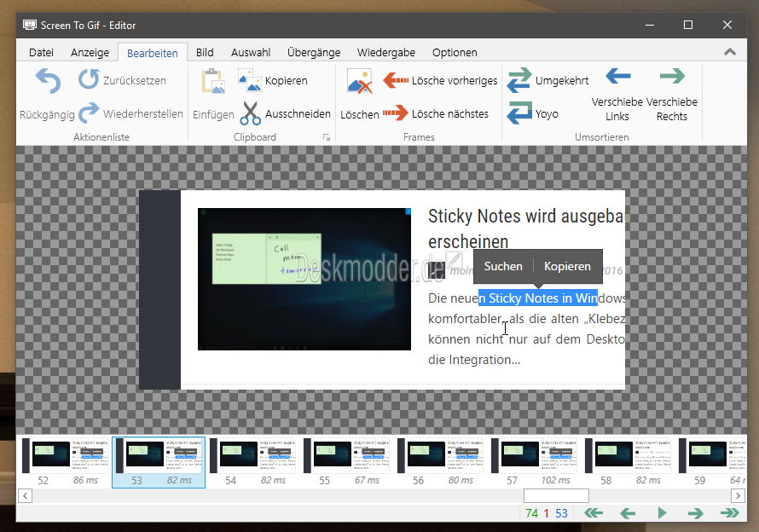
Task: Click the Löschen delete frame icon
Action: 360,80
